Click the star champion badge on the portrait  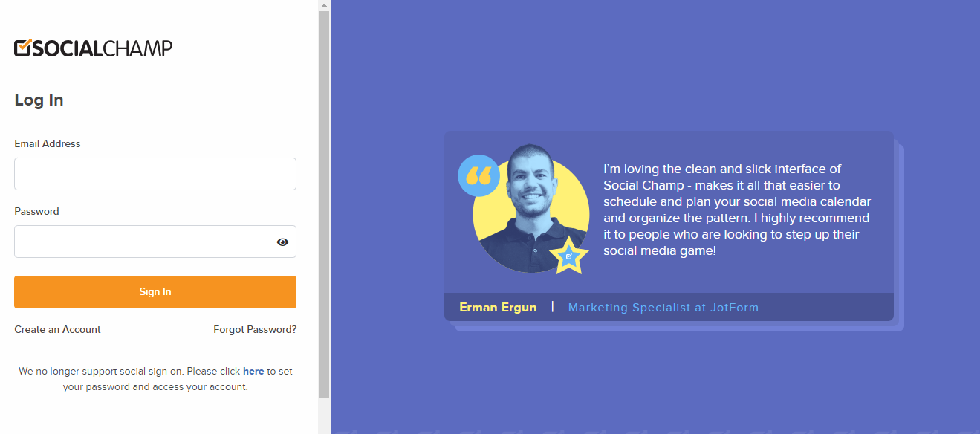coord(569,258)
